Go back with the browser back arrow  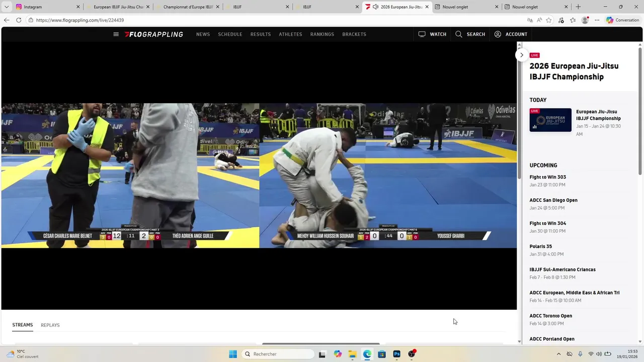point(7,20)
